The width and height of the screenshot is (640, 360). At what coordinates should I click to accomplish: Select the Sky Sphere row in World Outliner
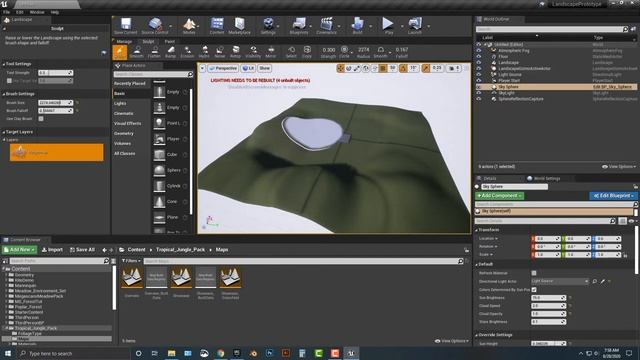tap(556, 87)
